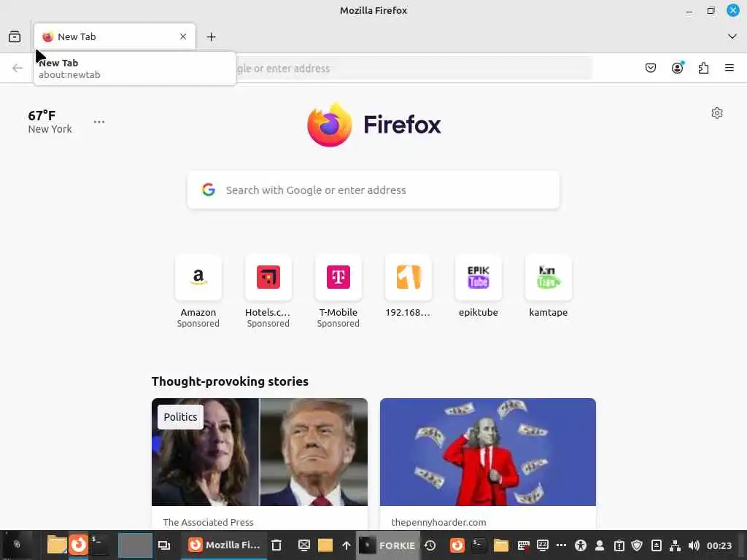This screenshot has width=747, height=560.
Task: Open the taskbar start menu button
Action: [x=17, y=545]
